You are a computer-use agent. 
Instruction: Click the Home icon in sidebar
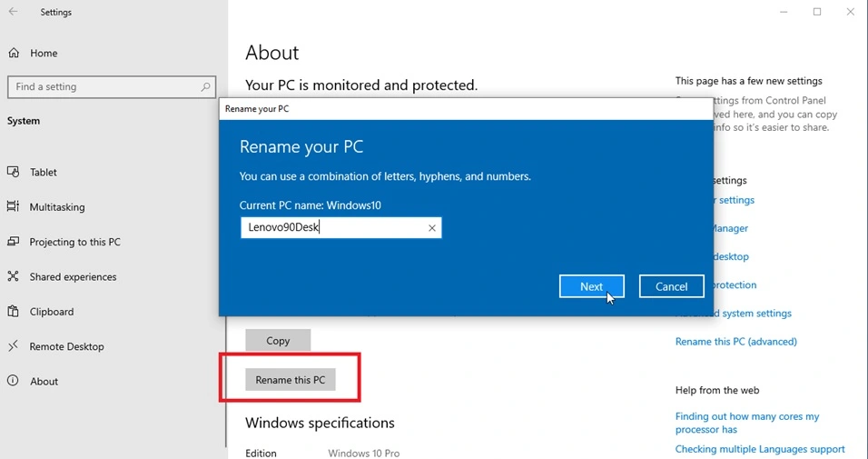[x=14, y=54]
